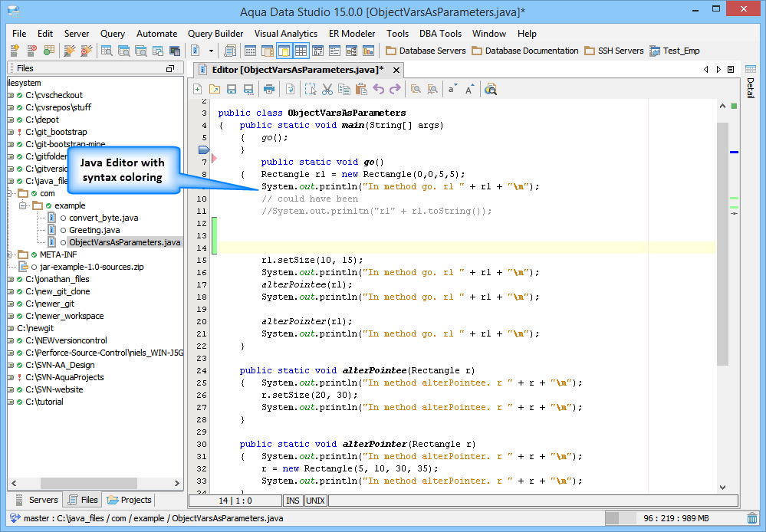
Task: Click the purple Undo arrow icon
Action: click(378, 89)
